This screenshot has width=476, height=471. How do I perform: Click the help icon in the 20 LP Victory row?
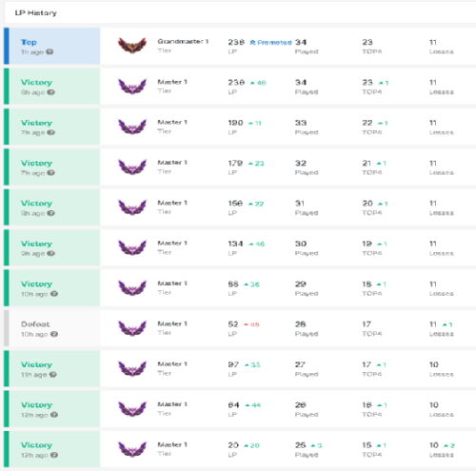tap(54, 455)
